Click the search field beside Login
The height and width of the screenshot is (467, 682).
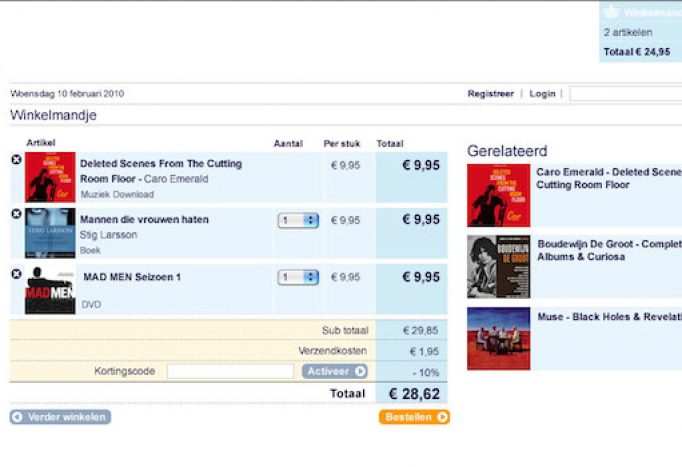pos(626,94)
